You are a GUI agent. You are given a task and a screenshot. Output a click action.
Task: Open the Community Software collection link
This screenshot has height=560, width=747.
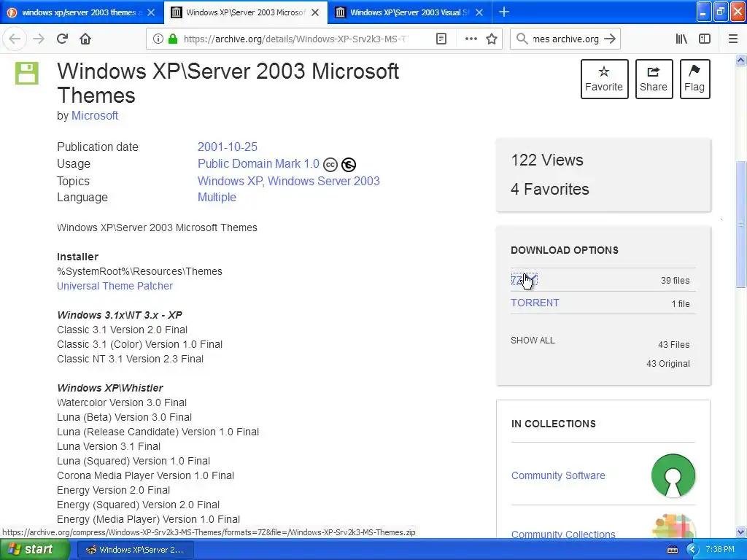(x=558, y=475)
